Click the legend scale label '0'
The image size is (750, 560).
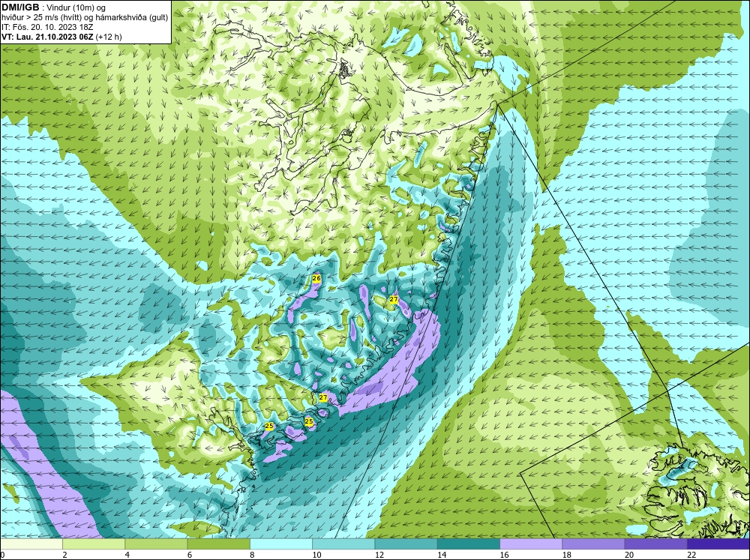pos(3,555)
